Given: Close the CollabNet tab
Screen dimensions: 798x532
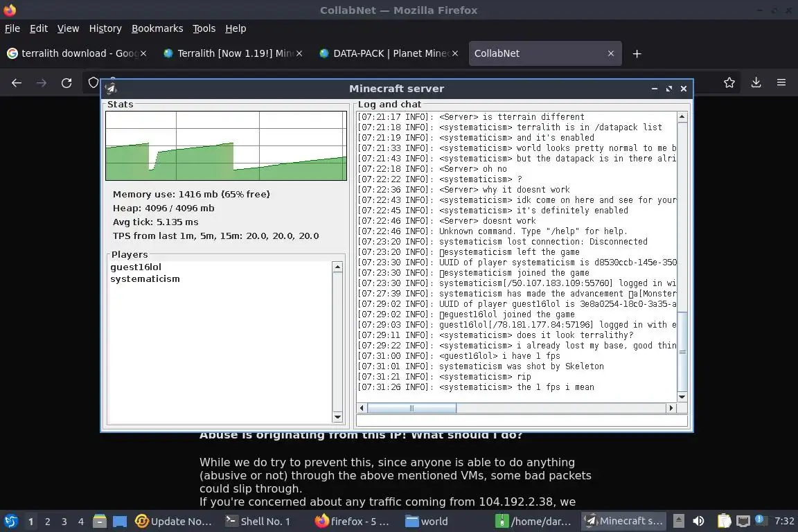Looking at the screenshot, I should (611, 53).
